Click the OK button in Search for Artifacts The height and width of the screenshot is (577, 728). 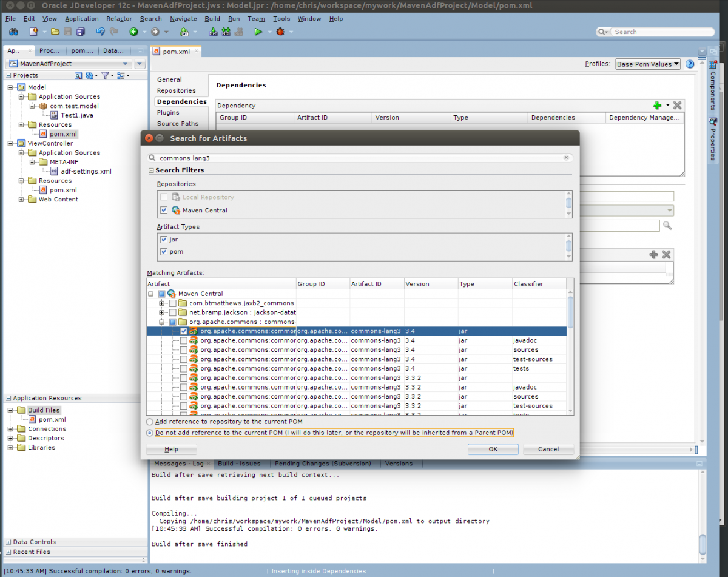493,449
